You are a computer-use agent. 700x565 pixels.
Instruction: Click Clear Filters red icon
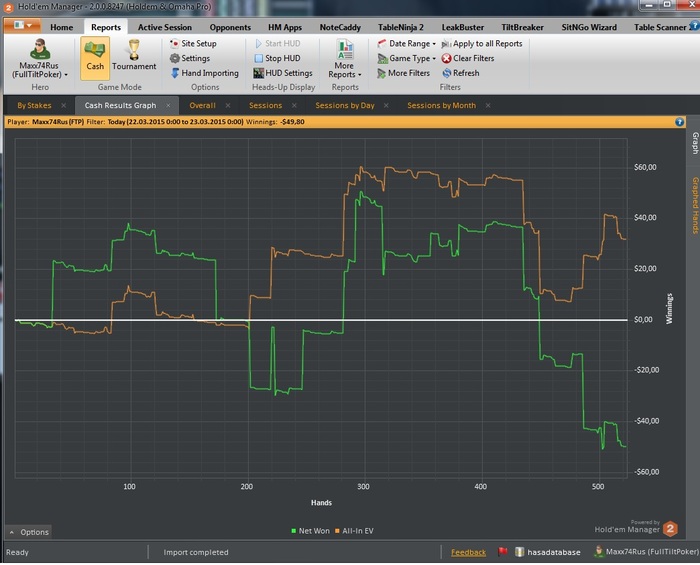[446, 58]
